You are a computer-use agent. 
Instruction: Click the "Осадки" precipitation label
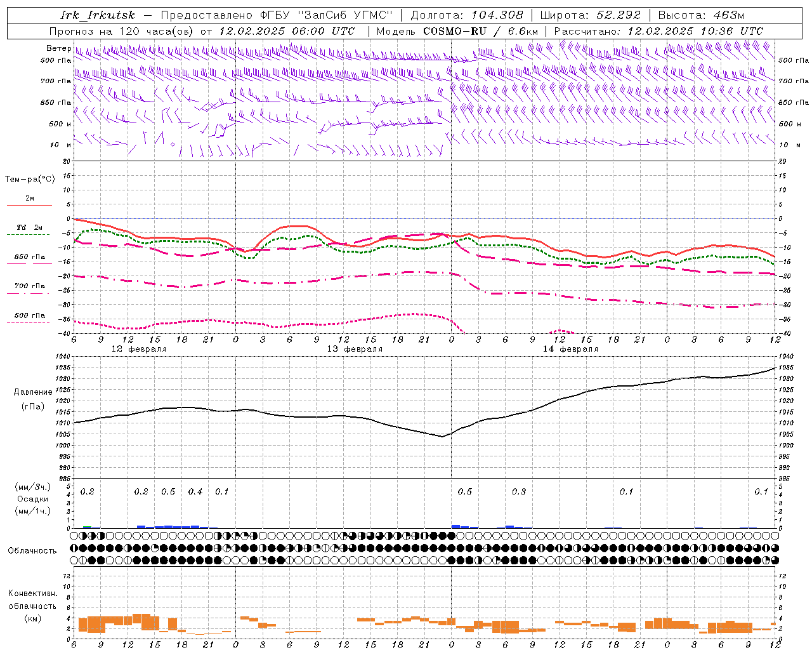[x=33, y=499]
